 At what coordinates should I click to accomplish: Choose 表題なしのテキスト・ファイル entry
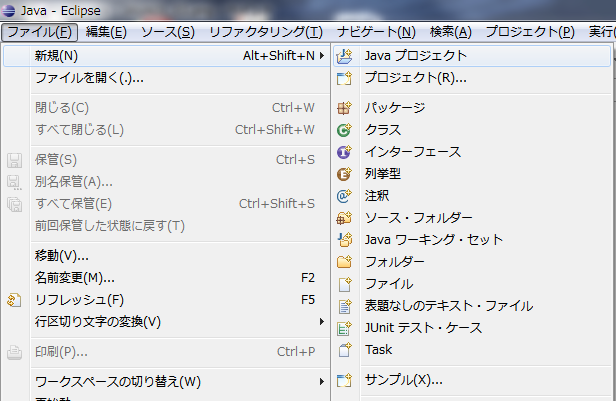(x=473, y=306)
